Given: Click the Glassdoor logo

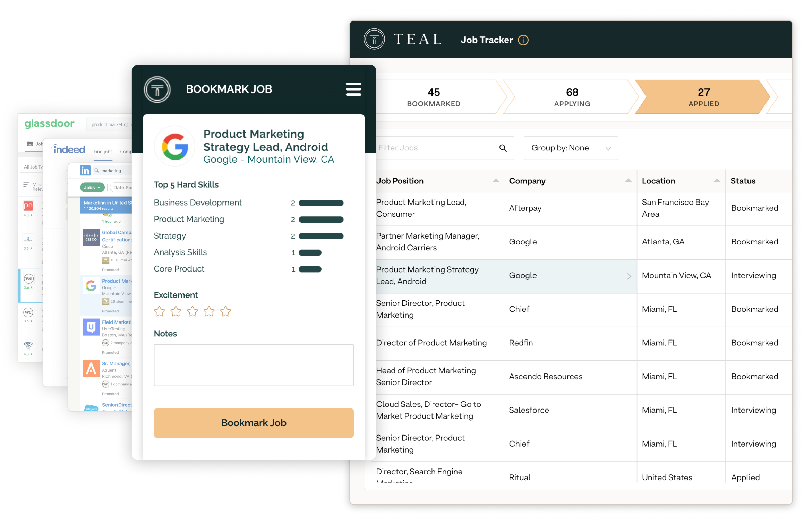Looking at the screenshot, I should (x=49, y=123).
